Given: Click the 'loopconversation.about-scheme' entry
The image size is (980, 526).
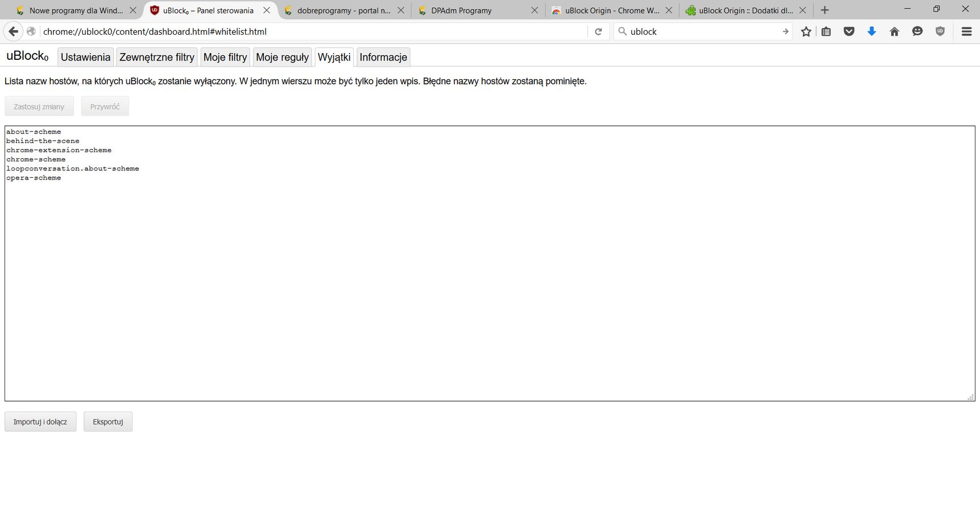Looking at the screenshot, I should pos(72,168).
